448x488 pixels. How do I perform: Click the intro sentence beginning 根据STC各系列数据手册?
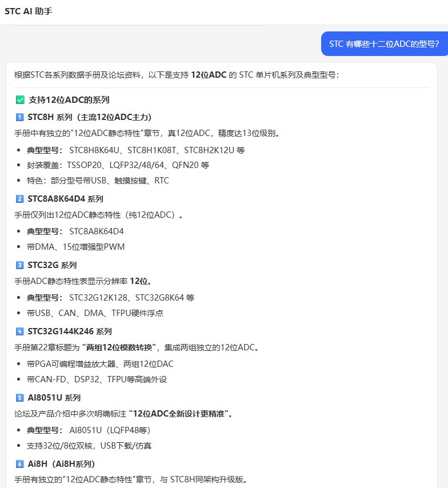tap(177, 75)
